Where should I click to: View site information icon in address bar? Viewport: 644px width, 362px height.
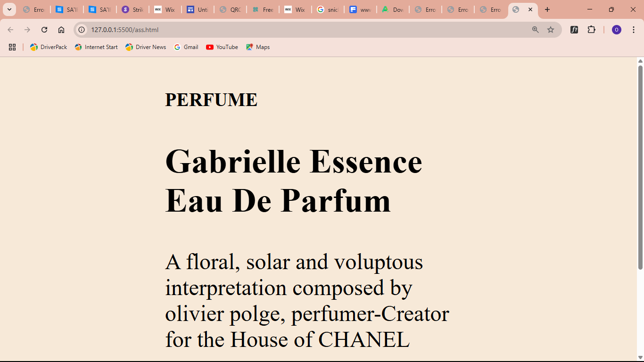[82, 30]
